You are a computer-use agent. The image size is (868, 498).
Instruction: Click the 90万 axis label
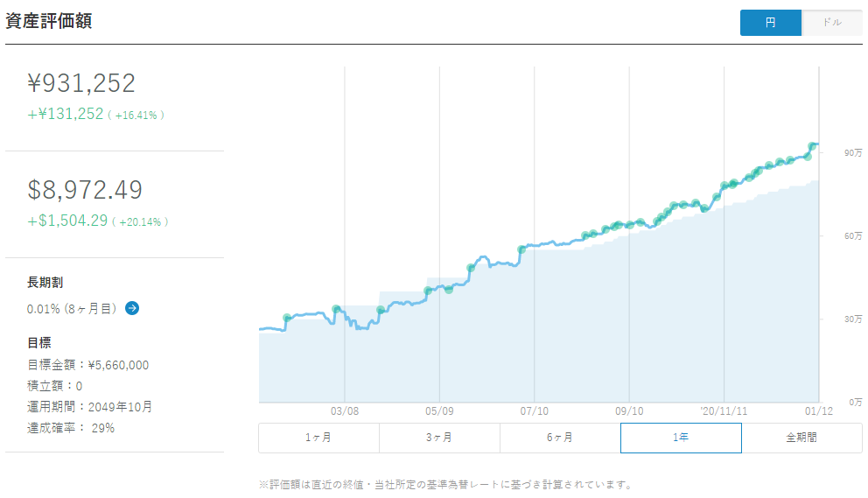853,153
